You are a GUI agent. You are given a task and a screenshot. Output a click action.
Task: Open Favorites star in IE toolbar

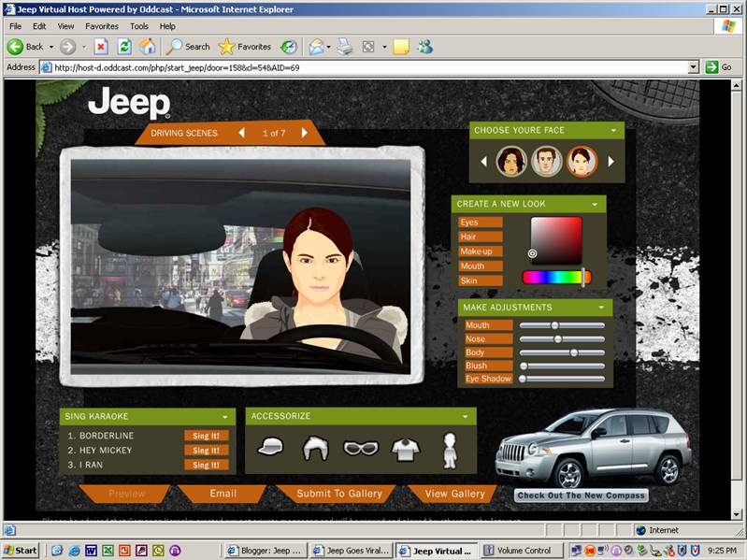click(244, 47)
